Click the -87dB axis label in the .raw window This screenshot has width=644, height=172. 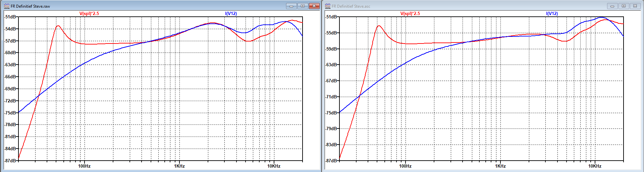[x=10, y=161]
